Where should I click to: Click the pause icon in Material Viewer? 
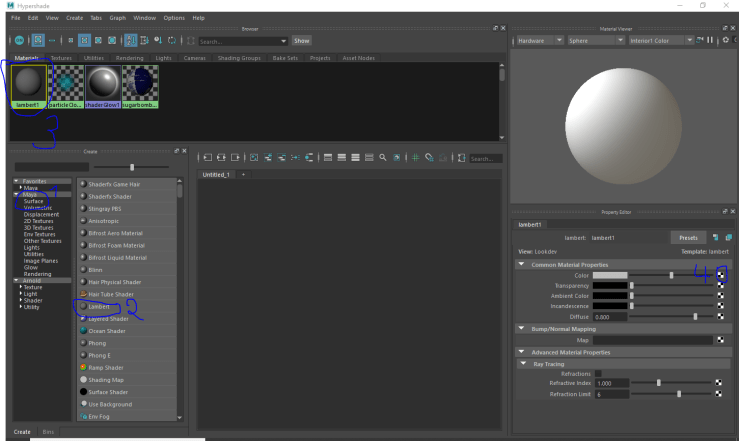(711, 41)
